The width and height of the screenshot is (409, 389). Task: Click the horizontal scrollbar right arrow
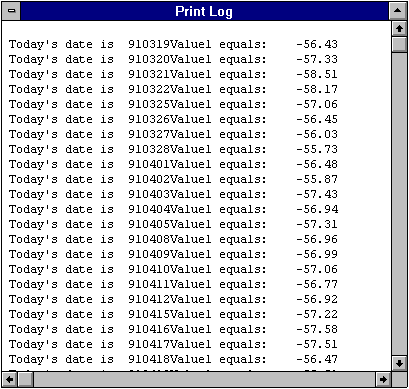383,379
